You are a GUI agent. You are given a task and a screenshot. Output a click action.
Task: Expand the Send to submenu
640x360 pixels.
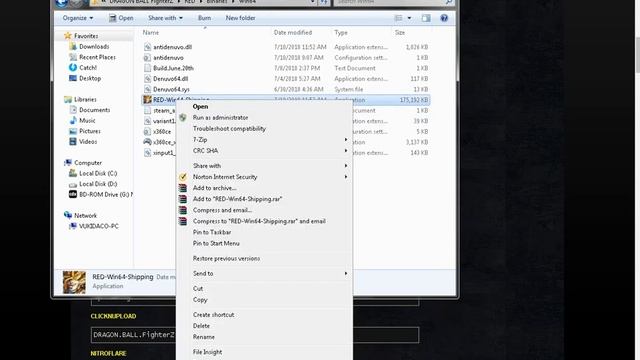coord(264,273)
